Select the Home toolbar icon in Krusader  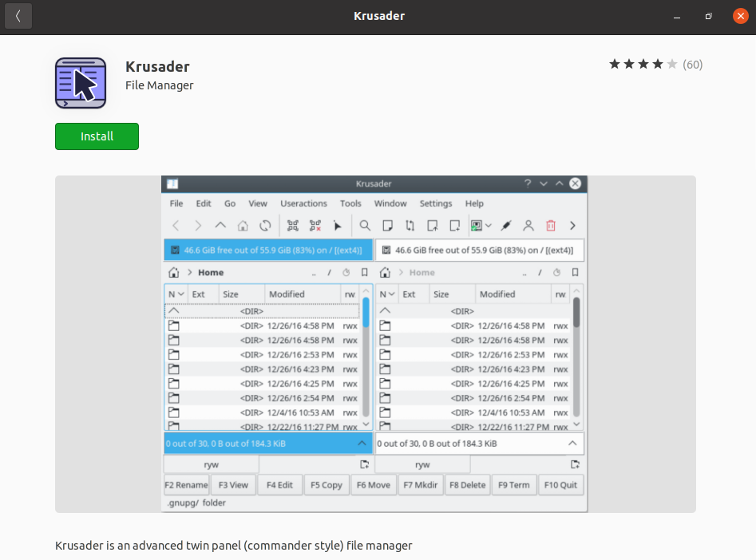pyautogui.click(x=242, y=226)
